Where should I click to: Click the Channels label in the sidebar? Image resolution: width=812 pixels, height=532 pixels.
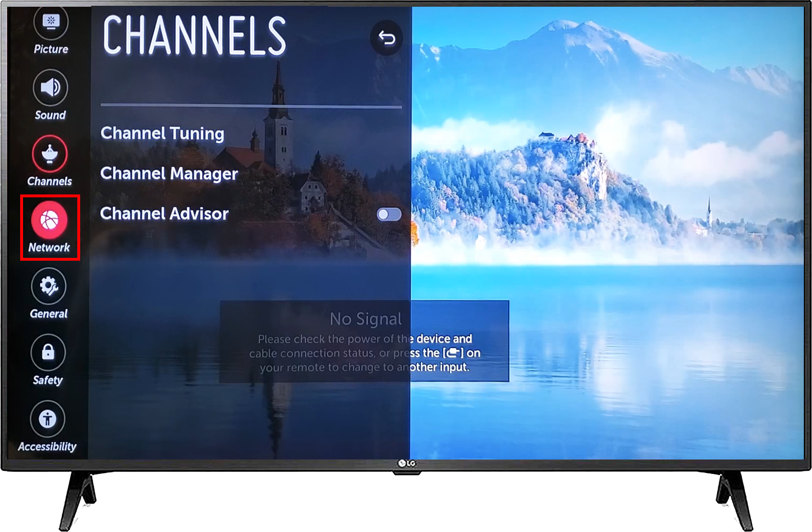[49, 181]
